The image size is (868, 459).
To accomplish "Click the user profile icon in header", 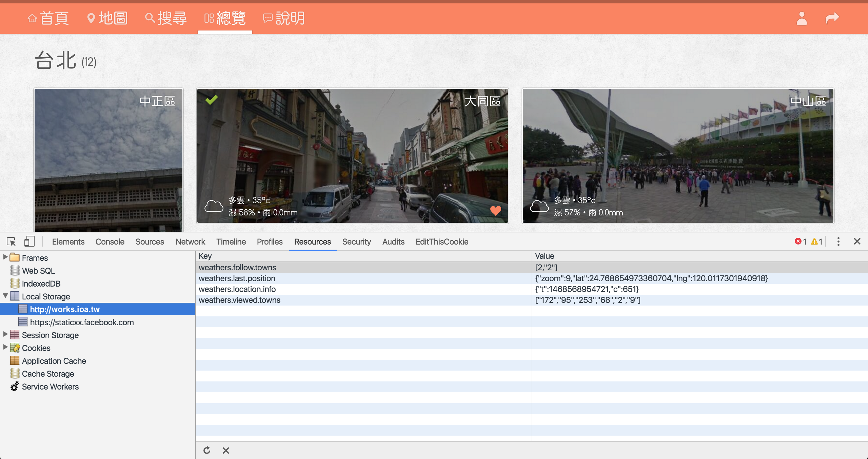I will (802, 18).
